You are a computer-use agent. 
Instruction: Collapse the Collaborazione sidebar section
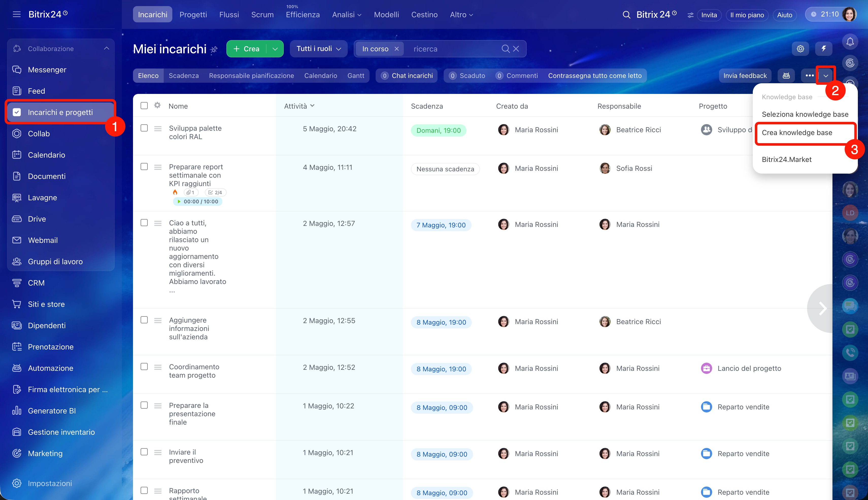(x=106, y=48)
